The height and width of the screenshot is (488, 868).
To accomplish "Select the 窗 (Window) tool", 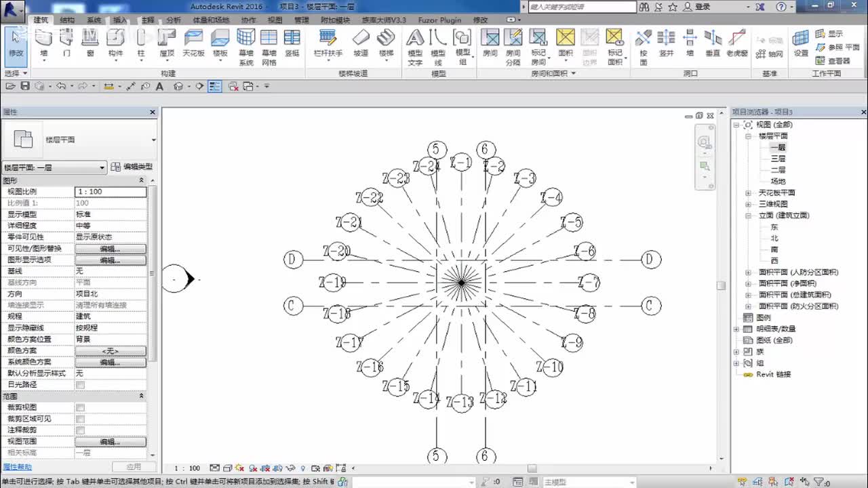I will tap(90, 43).
